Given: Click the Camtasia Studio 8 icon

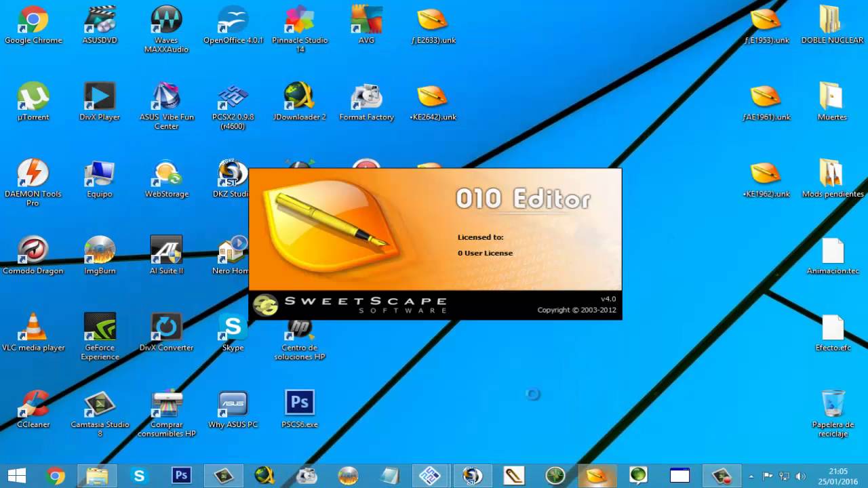Looking at the screenshot, I should click(100, 413).
